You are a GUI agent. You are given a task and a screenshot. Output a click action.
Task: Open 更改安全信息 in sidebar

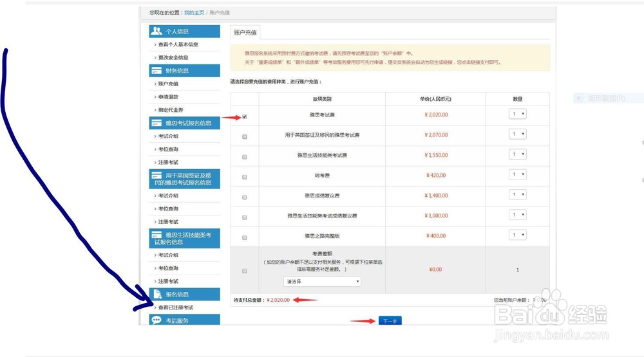pos(173,57)
